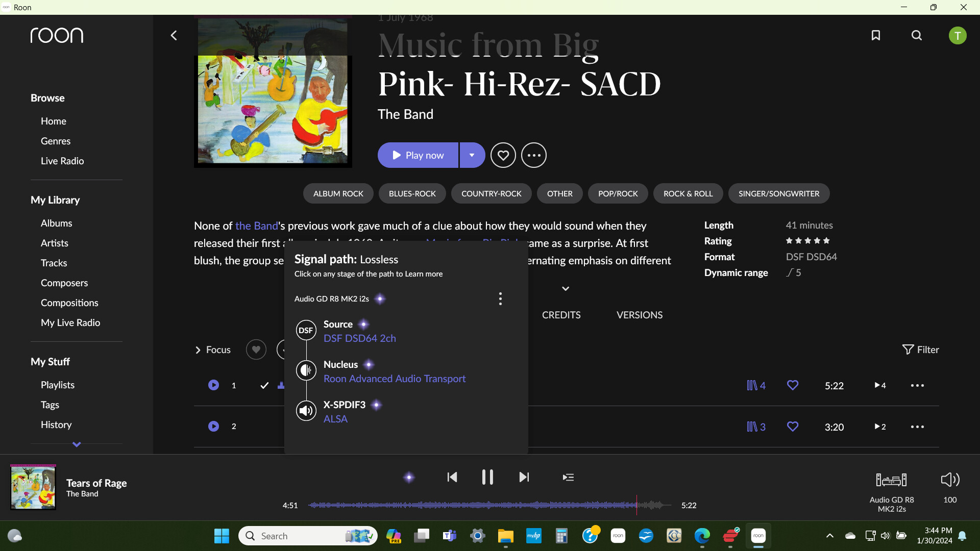Switch to the CREDITS tab
The height and width of the screenshot is (551, 980).
[561, 315]
